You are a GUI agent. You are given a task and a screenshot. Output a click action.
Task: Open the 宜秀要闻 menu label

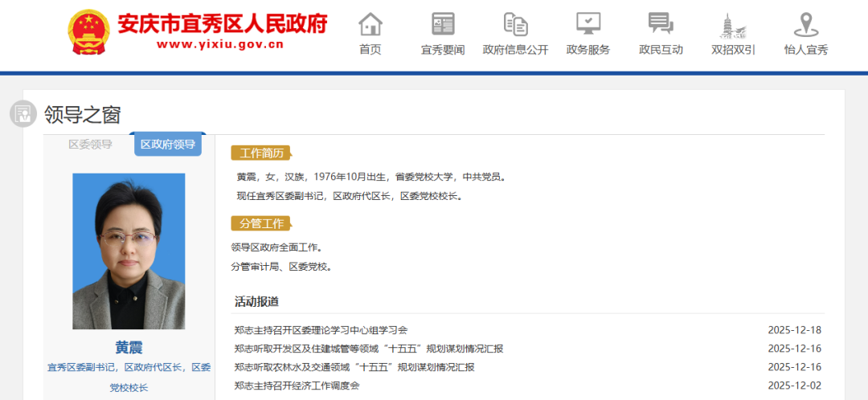[x=443, y=50]
